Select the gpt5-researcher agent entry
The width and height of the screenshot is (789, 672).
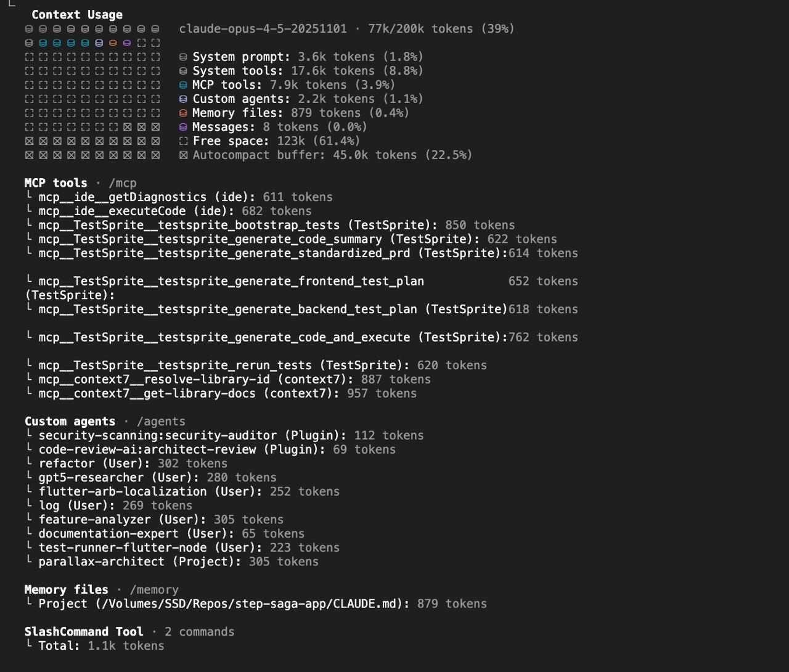(151, 478)
